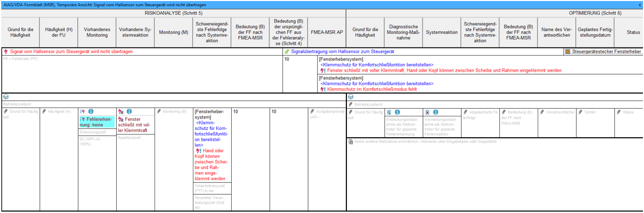Click the pencil icon next to 'Abgesicherte Fehlerfolge'
This screenshot has height=213, width=644.
466,112
